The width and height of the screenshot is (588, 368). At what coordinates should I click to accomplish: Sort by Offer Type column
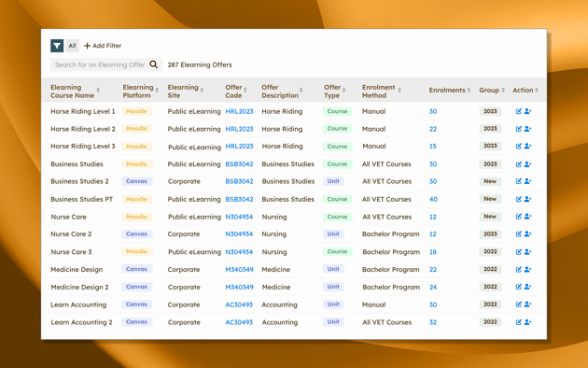pos(343,90)
